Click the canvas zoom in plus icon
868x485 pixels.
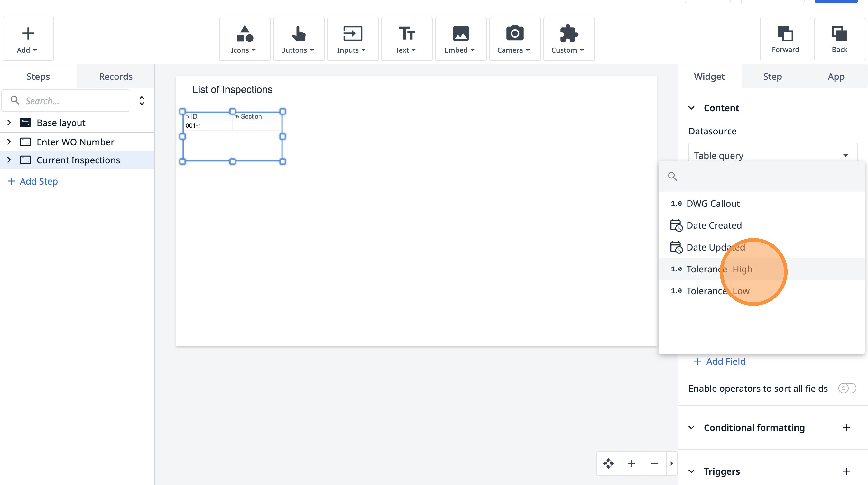pyautogui.click(x=632, y=464)
